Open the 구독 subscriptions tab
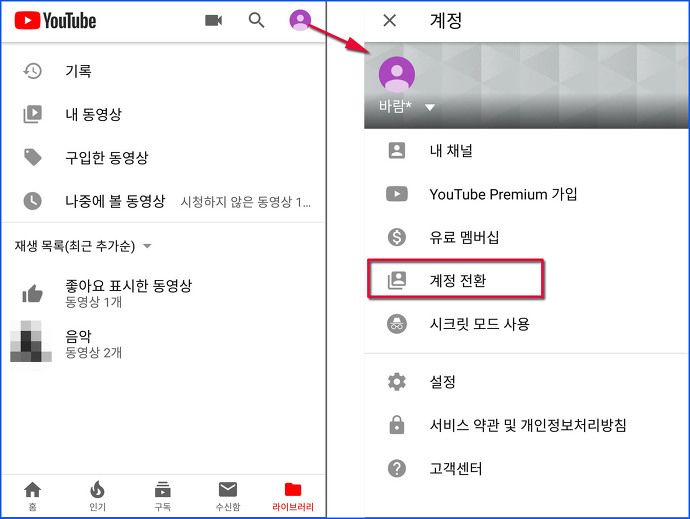This screenshot has width=690, height=519. pyautogui.click(x=163, y=496)
